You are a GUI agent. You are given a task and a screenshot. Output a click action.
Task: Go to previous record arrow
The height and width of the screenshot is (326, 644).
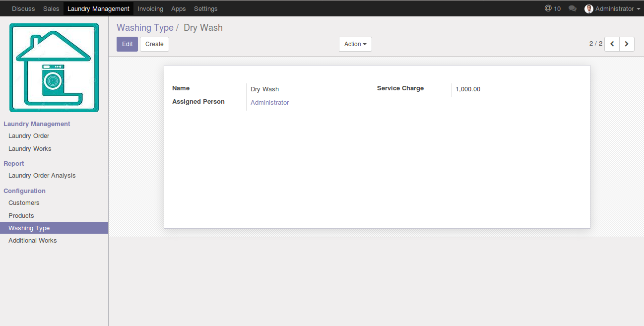[x=612, y=44]
